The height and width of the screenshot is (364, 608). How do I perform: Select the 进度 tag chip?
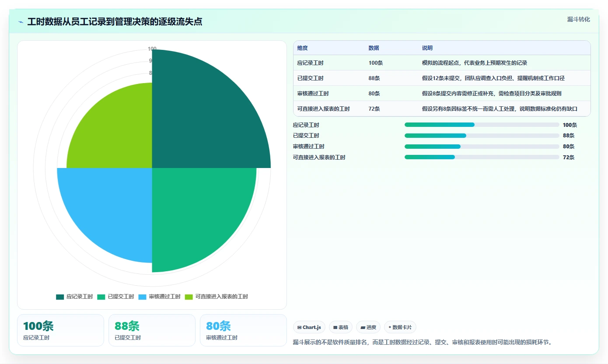pos(368,327)
